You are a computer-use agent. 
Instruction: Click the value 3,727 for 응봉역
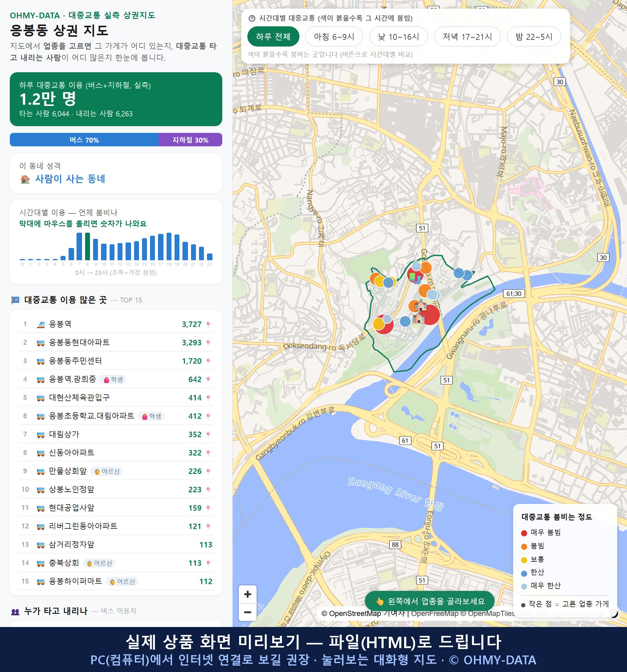[x=192, y=325]
